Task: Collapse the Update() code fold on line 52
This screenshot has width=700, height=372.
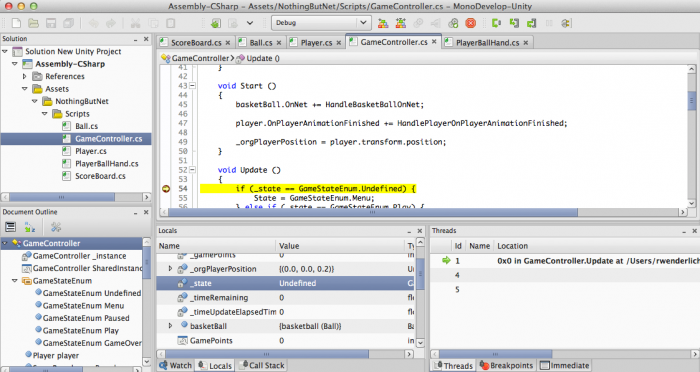Action: 192,170
